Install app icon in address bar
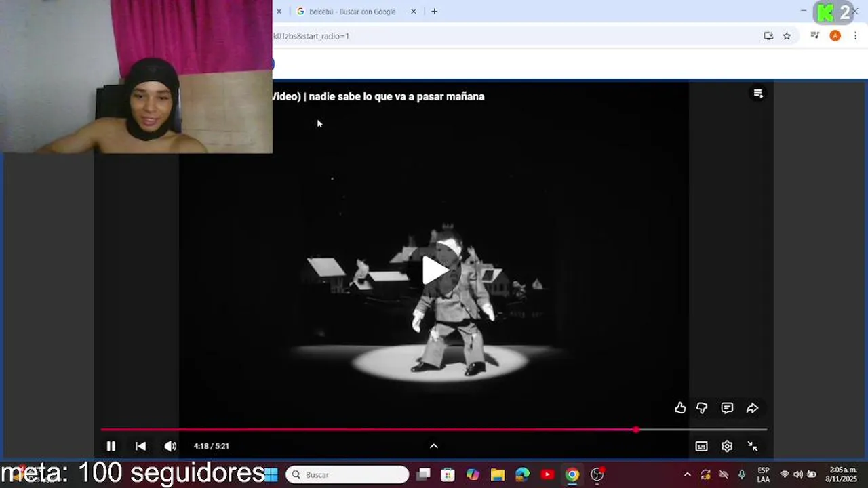The width and height of the screenshot is (868, 488). [x=768, y=36]
